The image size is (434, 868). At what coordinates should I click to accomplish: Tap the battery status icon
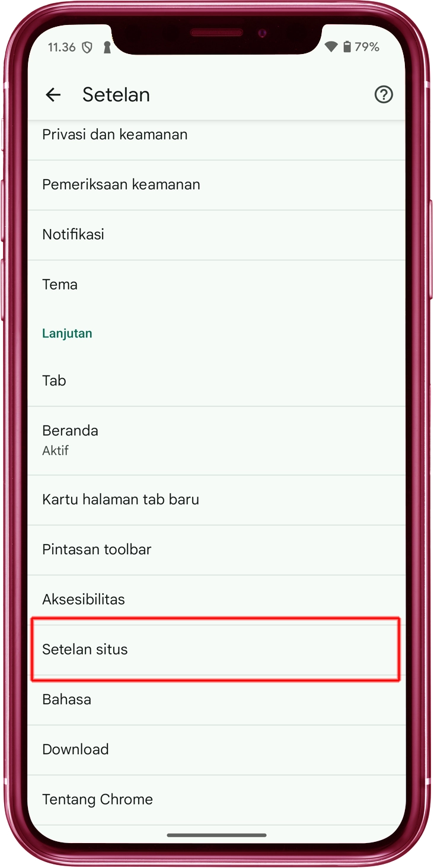347,47
